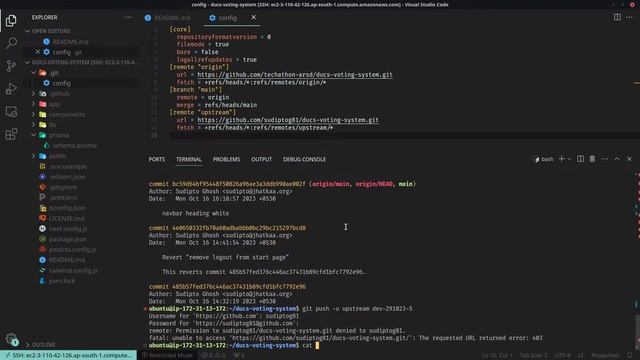The height and width of the screenshot is (360, 640).
Task: Open the editor more actions ellipsis
Action: (x=629, y=17)
